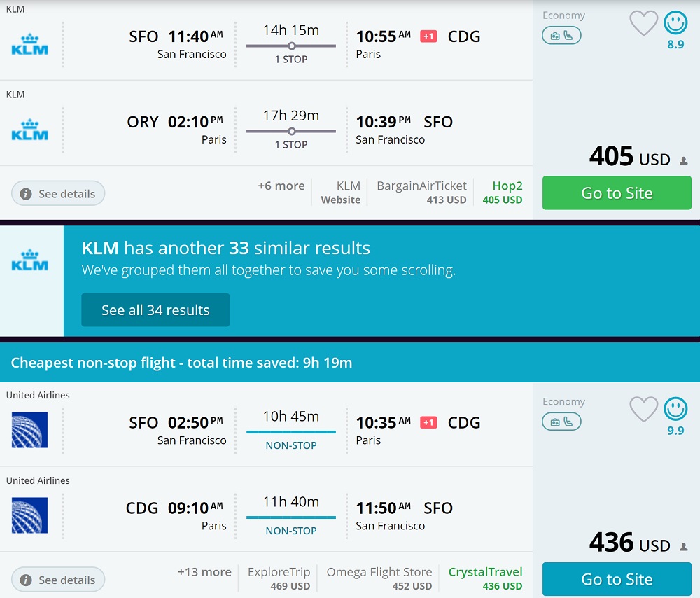This screenshot has height=598, width=700.
Task: Favorite the KLM flight with heart icon
Action: [x=643, y=23]
